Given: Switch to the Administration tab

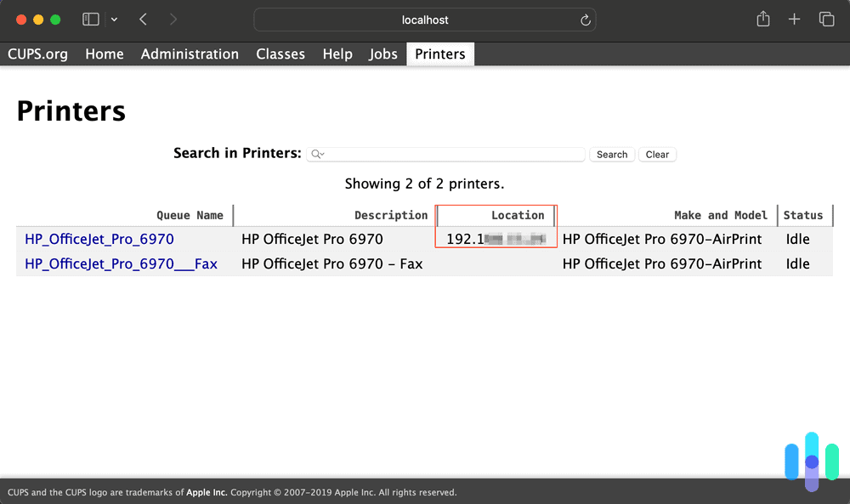Looking at the screenshot, I should point(190,54).
